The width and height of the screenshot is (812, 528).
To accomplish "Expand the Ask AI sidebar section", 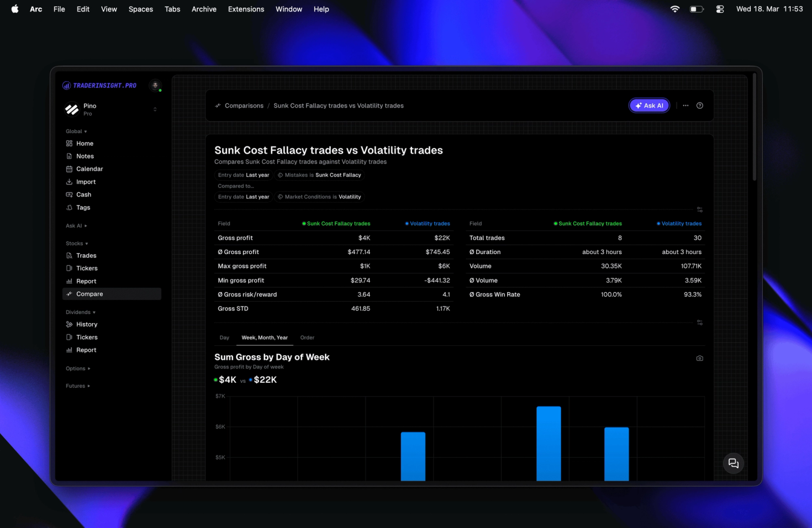I will (x=76, y=226).
